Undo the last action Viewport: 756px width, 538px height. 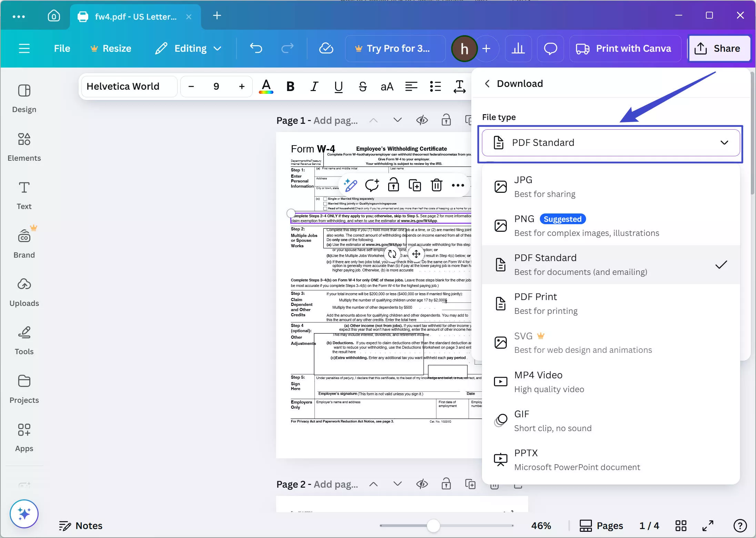point(256,48)
